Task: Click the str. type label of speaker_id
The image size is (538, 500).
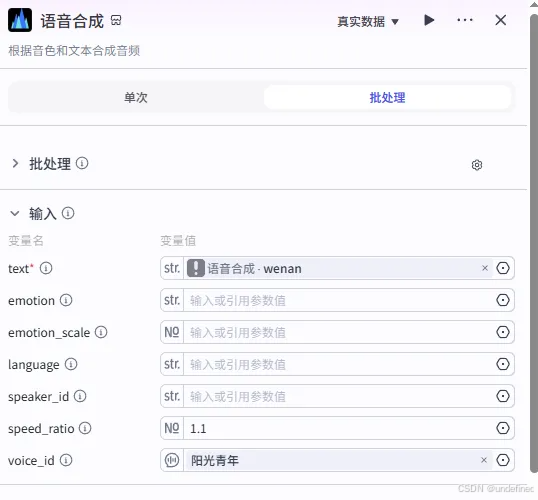Action: tap(172, 396)
